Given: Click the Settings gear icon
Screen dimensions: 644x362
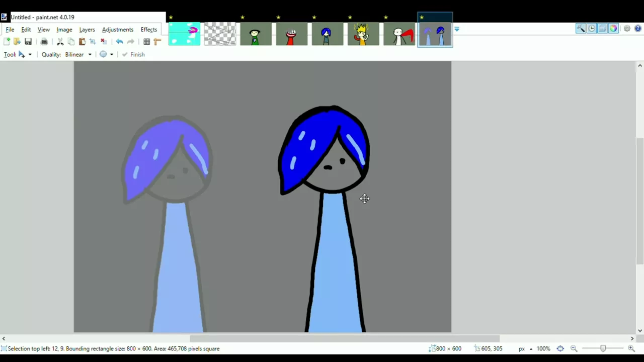Looking at the screenshot, I should click(627, 29).
